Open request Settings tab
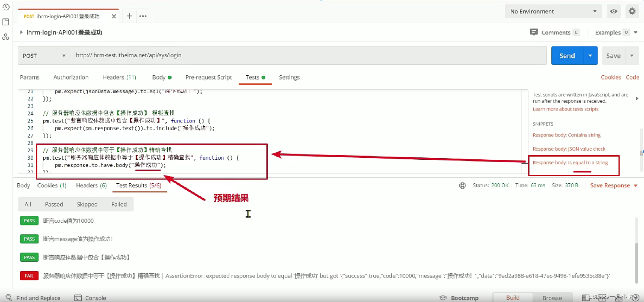Screen dimensions: 644x302 [289, 77]
